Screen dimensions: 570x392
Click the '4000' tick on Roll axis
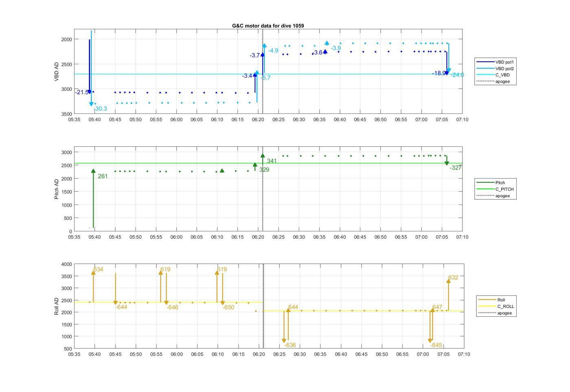tap(66, 264)
